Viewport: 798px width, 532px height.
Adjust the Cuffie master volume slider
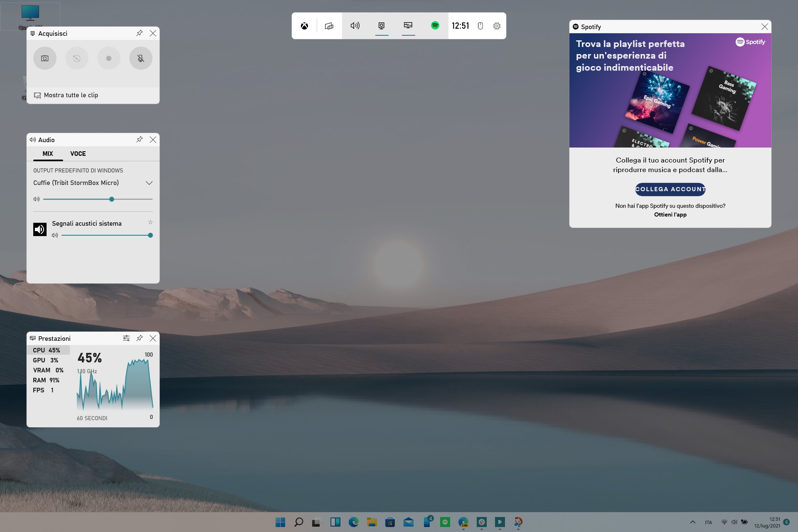[x=98, y=199]
